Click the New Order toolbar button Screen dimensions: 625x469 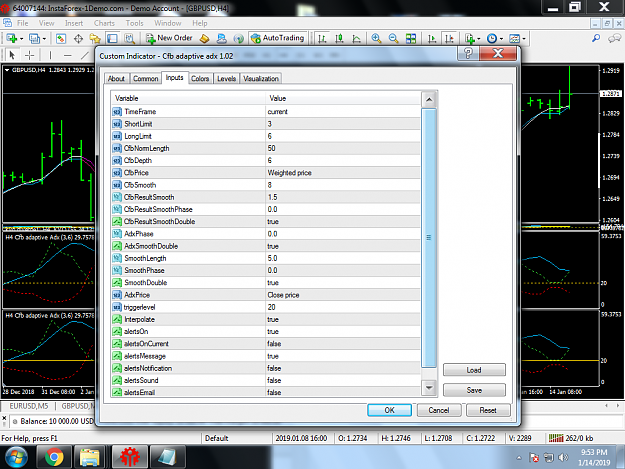point(169,38)
